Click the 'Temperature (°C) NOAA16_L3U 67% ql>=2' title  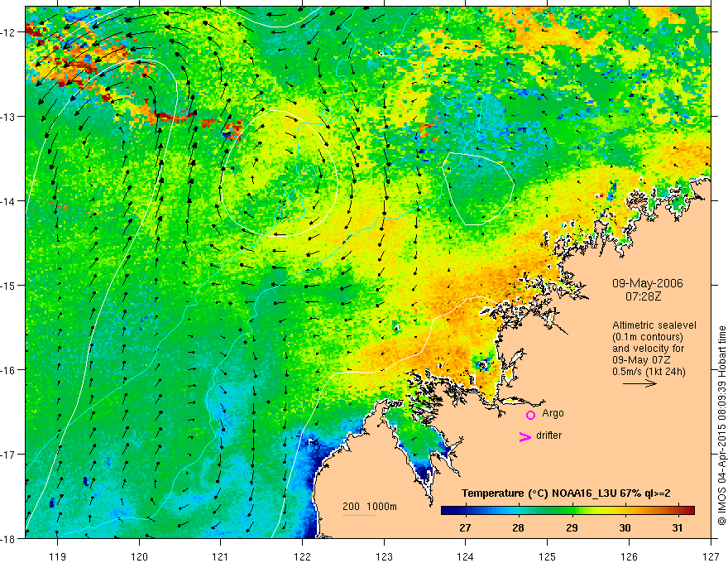pos(566,493)
